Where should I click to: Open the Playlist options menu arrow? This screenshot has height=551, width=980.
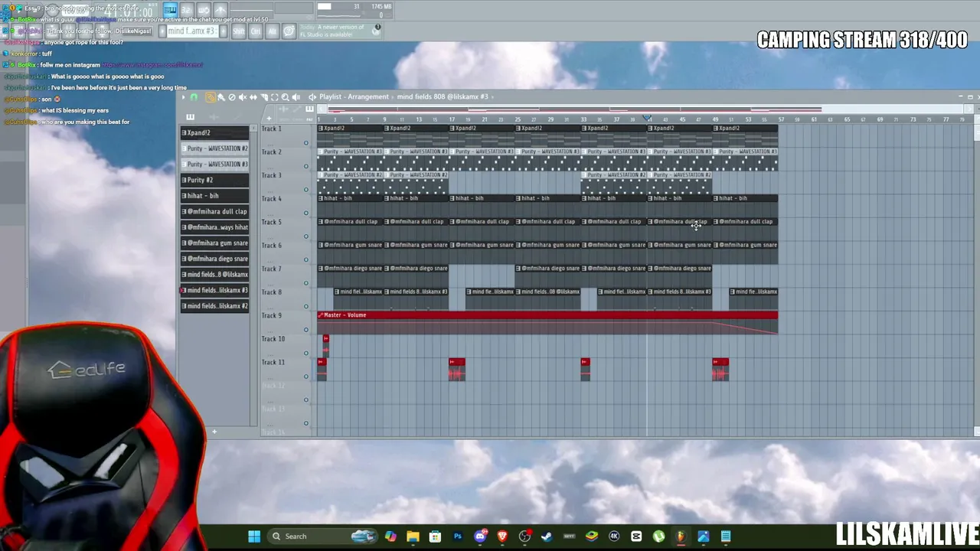pyautogui.click(x=184, y=97)
